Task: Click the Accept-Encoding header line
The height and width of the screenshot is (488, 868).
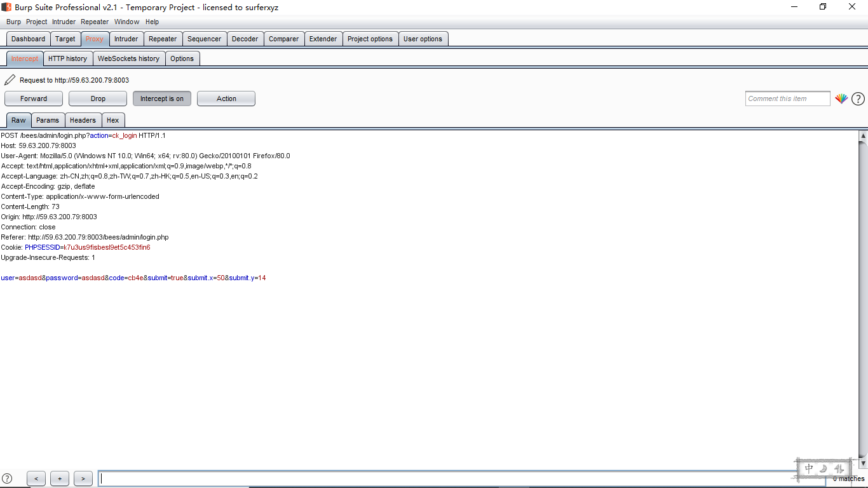Action: point(48,186)
